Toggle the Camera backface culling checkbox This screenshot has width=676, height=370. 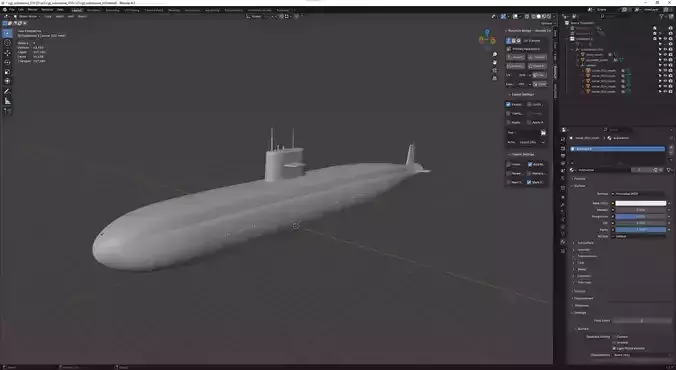[x=614, y=336]
